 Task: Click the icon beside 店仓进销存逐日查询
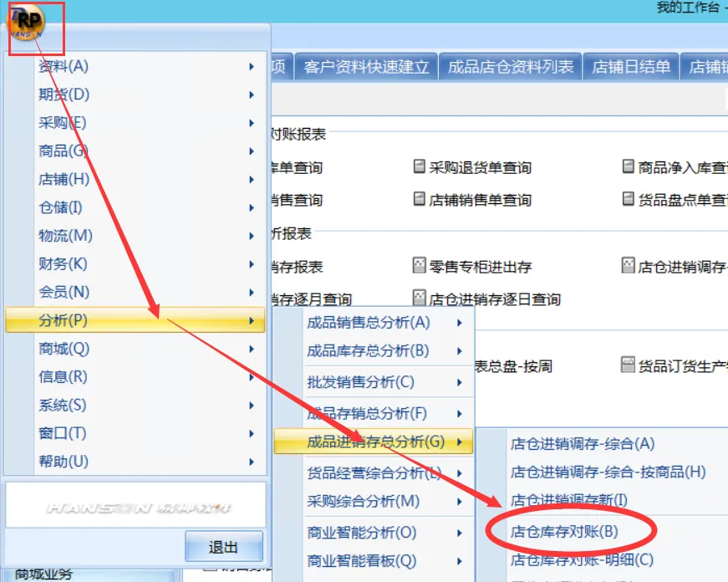point(420,298)
